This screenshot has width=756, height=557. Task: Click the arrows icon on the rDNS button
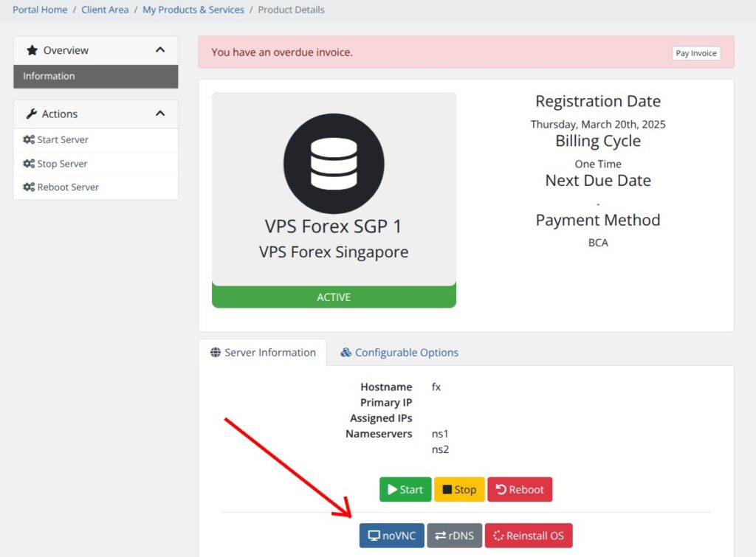tap(439, 536)
